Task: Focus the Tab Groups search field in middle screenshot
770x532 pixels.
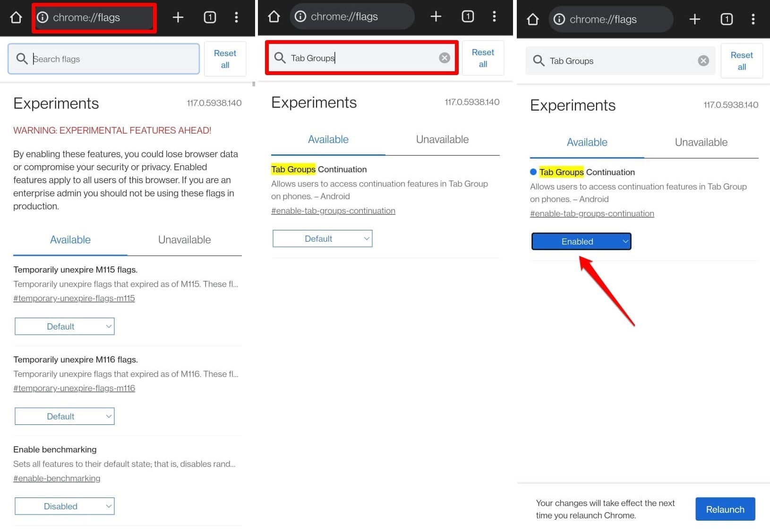Action: coord(361,58)
